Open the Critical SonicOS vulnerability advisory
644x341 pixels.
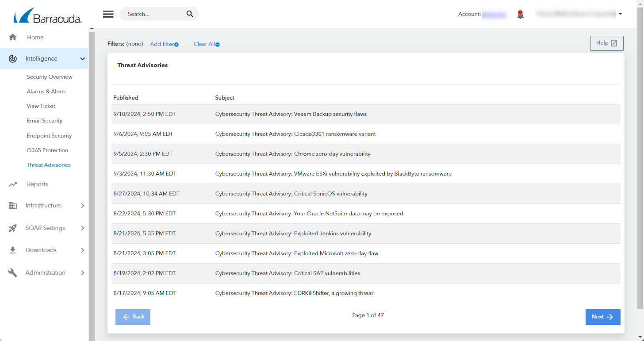(x=291, y=194)
